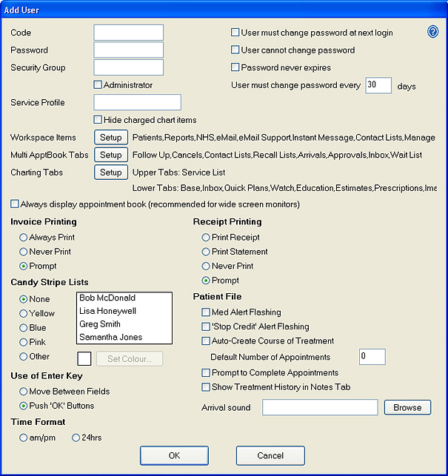Click the Cancel button

(270, 455)
